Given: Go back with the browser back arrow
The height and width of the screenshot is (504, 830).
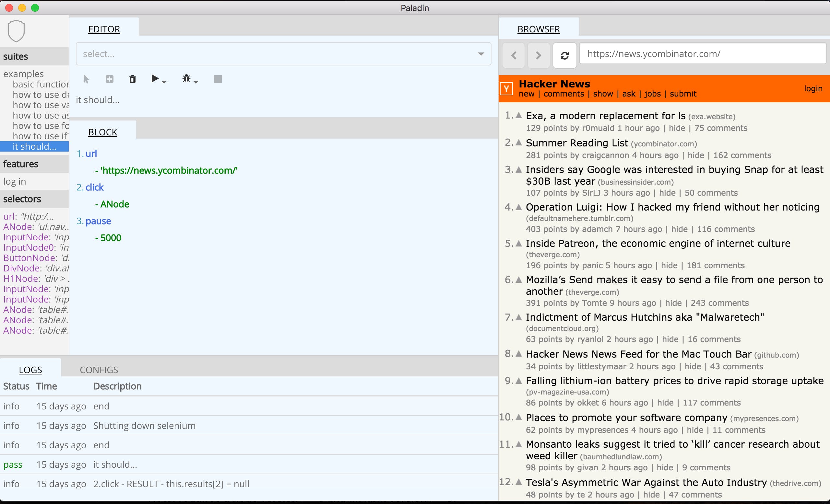Looking at the screenshot, I should (514, 55).
